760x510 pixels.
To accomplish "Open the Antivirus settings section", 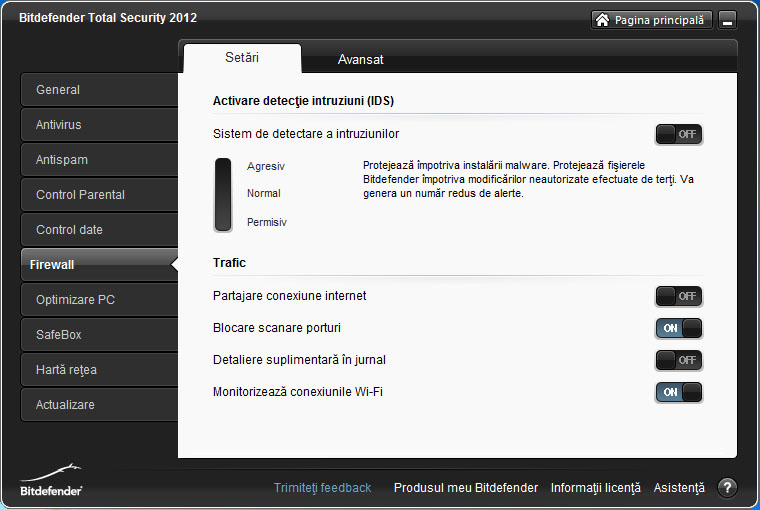I will tap(98, 125).
